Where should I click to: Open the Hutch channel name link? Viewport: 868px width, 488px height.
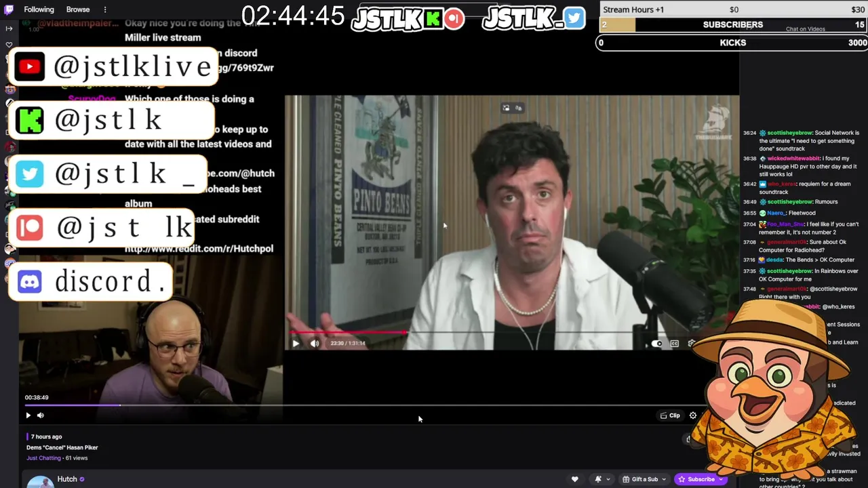click(67, 479)
